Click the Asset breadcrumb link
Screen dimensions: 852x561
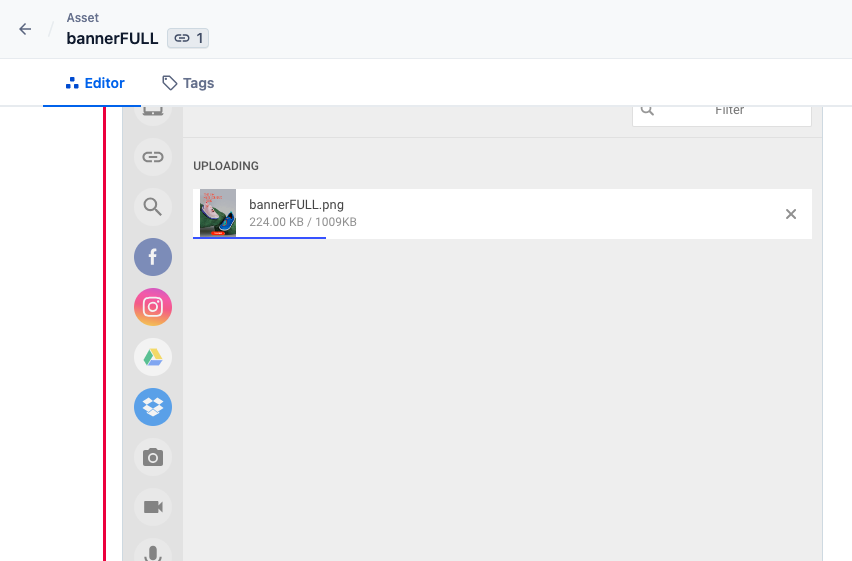pyautogui.click(x=83, y=18)
